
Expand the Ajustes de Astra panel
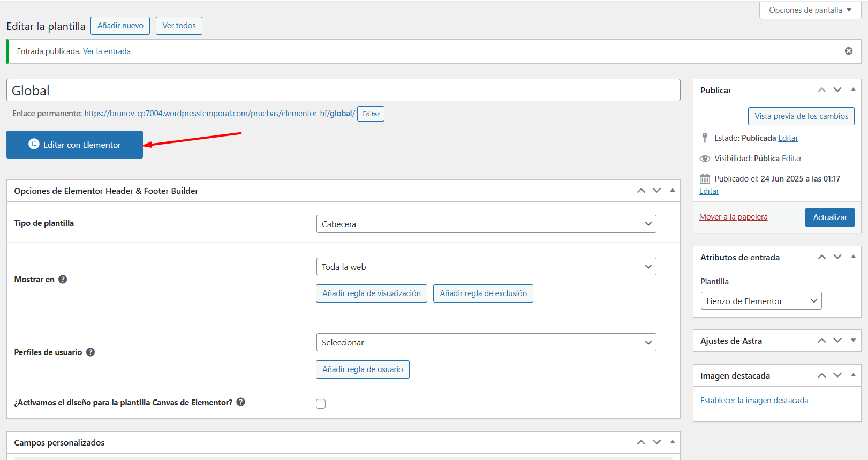[x=853, y=341]
